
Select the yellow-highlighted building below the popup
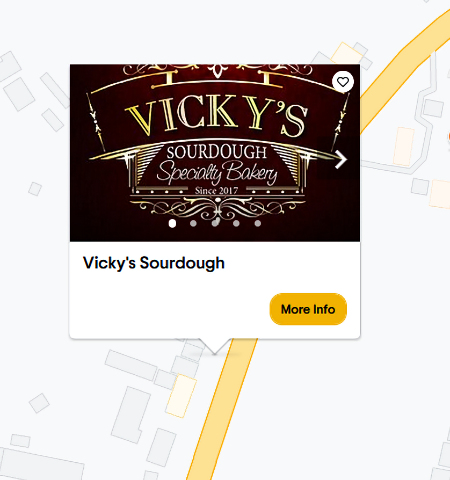(181, 396)
